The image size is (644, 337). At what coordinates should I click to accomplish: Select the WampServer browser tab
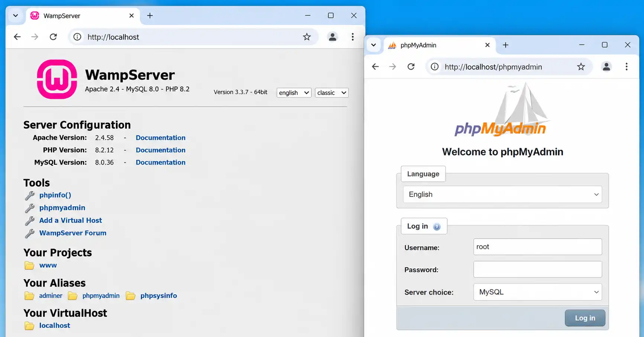tap(82, 16)
